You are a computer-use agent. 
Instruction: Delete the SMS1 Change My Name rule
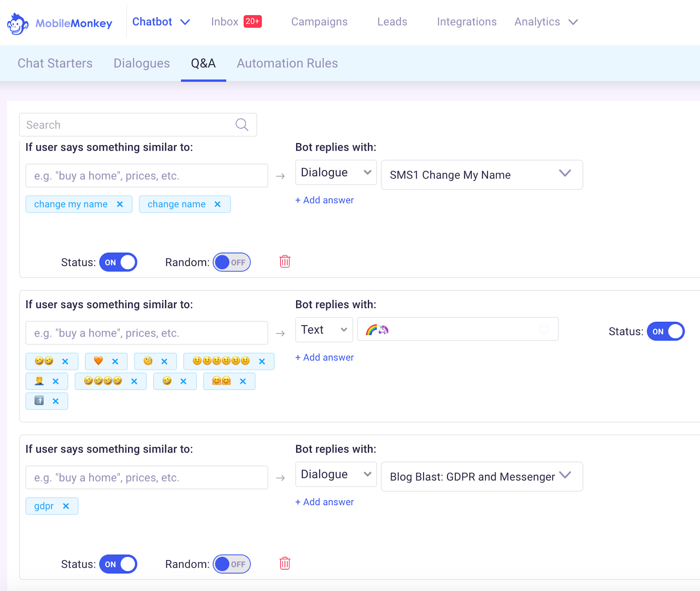[x=285, y=262]
